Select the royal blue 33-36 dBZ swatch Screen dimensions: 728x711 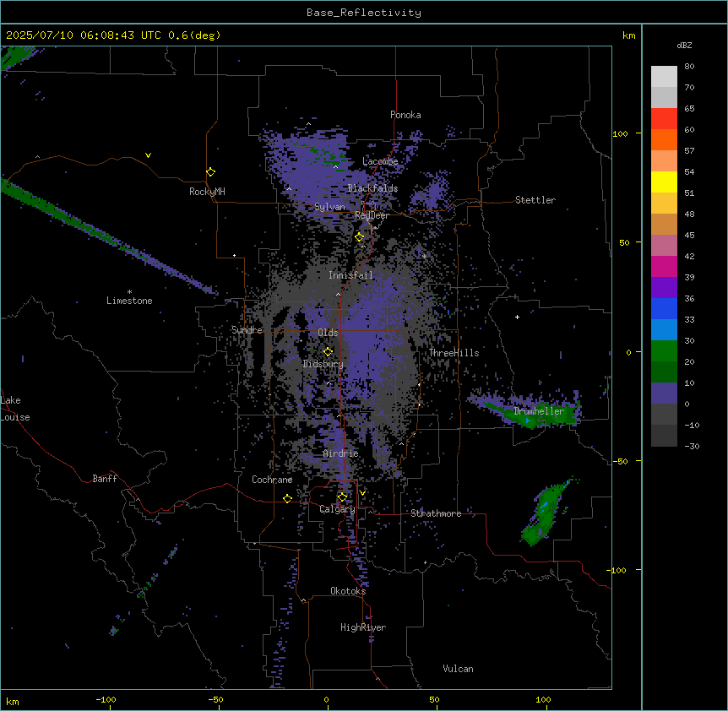[664, 308]
